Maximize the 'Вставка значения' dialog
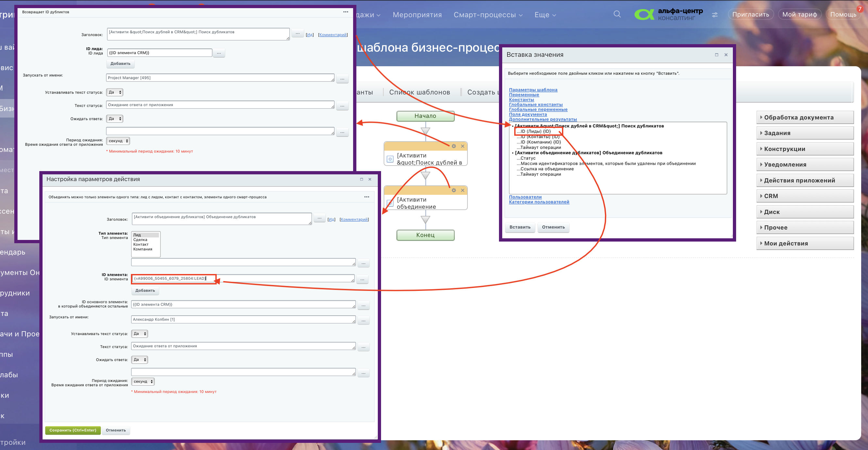The height and width of the screenshot is (450, 868). click(716, 55)
